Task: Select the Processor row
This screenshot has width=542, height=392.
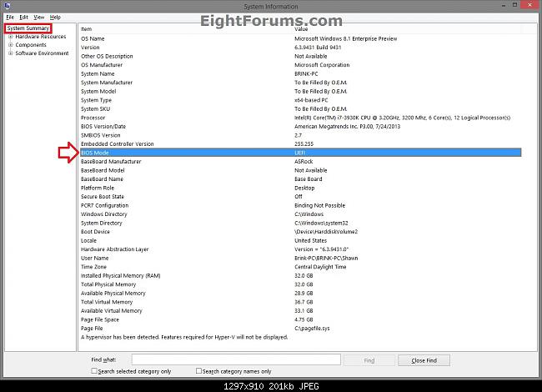Action: pyautogui.click(x=300, y=118)
